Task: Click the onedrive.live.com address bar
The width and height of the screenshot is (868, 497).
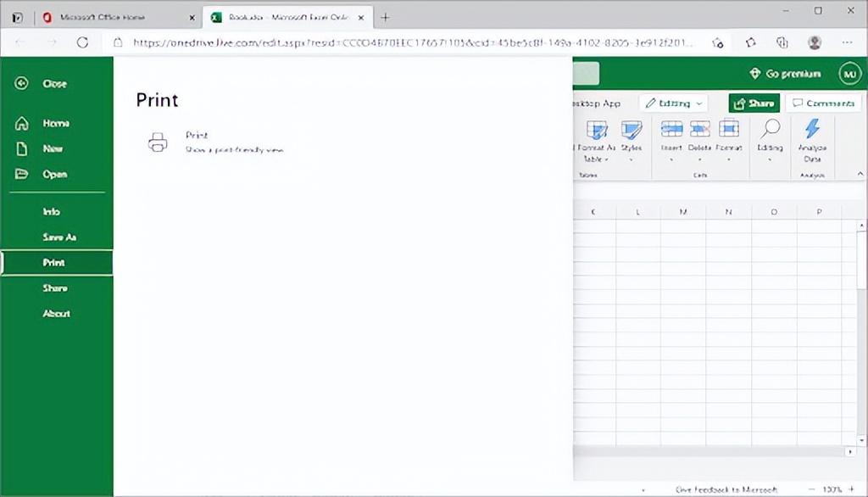Action: (413, 42)
